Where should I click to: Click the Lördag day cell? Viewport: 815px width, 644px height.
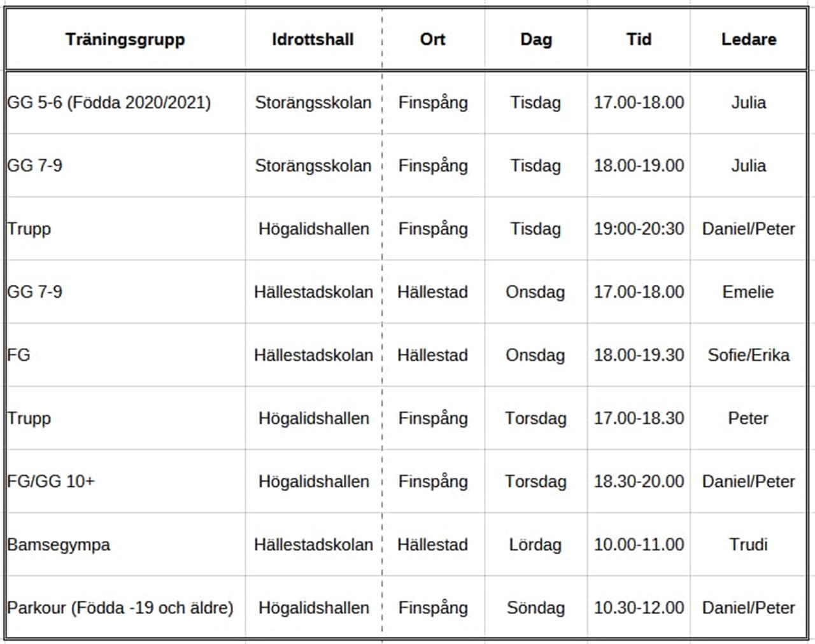535,544
